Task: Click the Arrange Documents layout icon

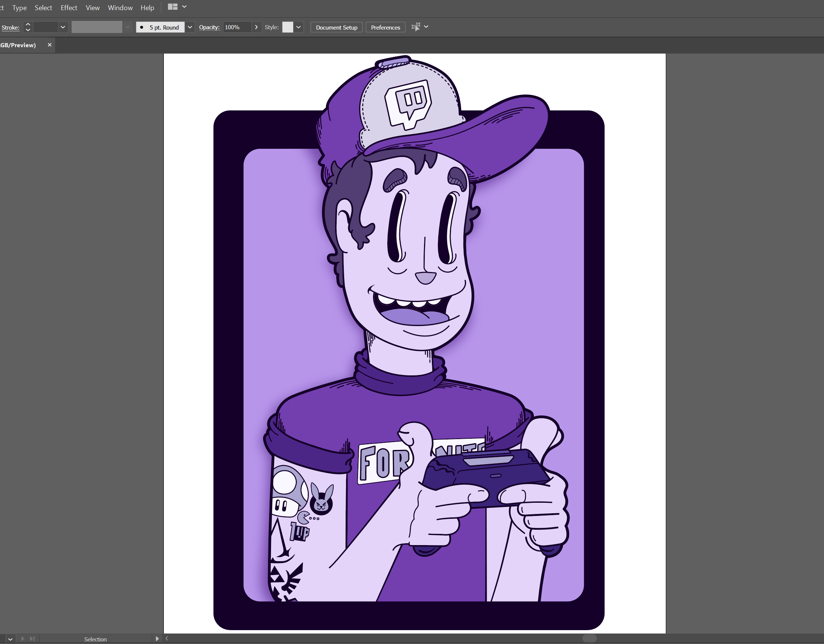Action: [173, 7]
